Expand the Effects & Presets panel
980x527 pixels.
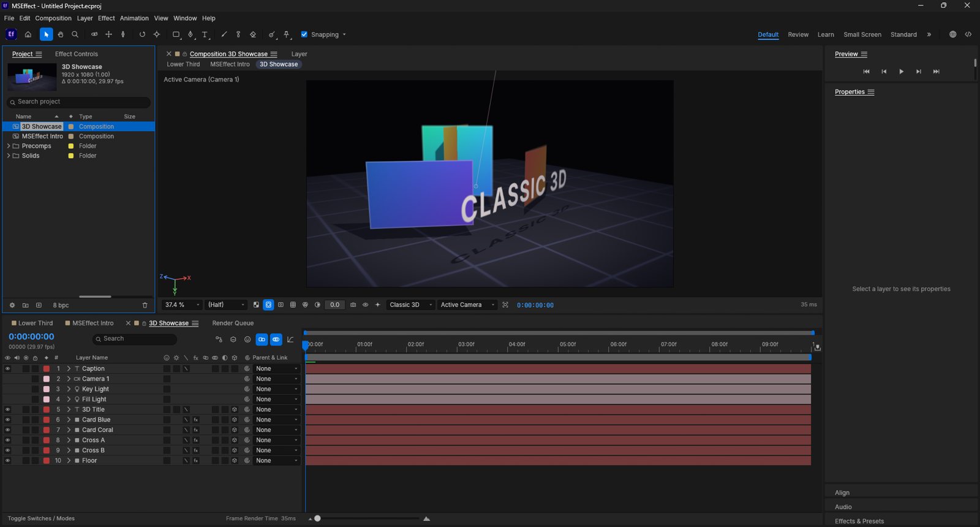pyautogui.click(x=859, y=521)
